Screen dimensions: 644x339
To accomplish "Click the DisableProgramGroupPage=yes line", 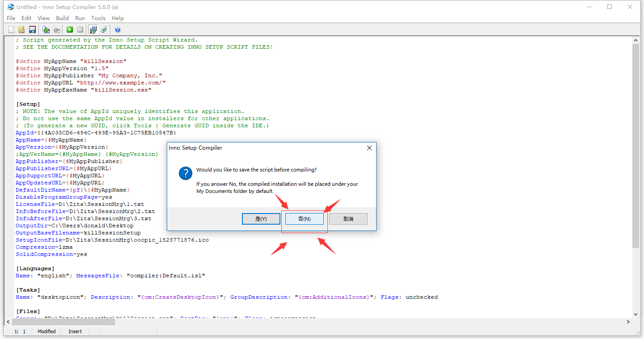I will pos(64,197).
